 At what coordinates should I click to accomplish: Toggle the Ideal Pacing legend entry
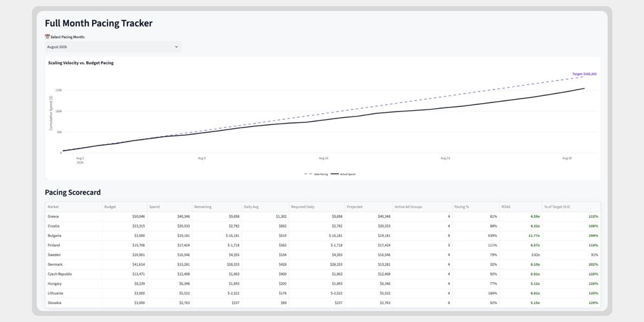click(316, 174)
